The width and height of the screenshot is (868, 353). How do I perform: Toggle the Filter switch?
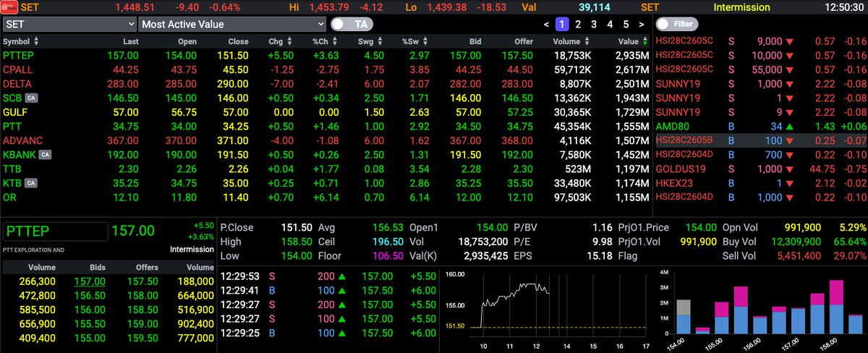point(678,23)
